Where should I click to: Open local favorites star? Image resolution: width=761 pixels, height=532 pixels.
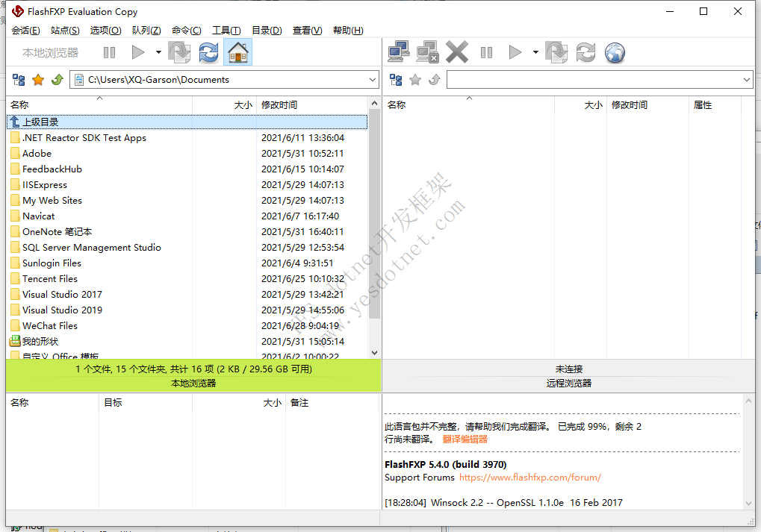click(38, 80)
